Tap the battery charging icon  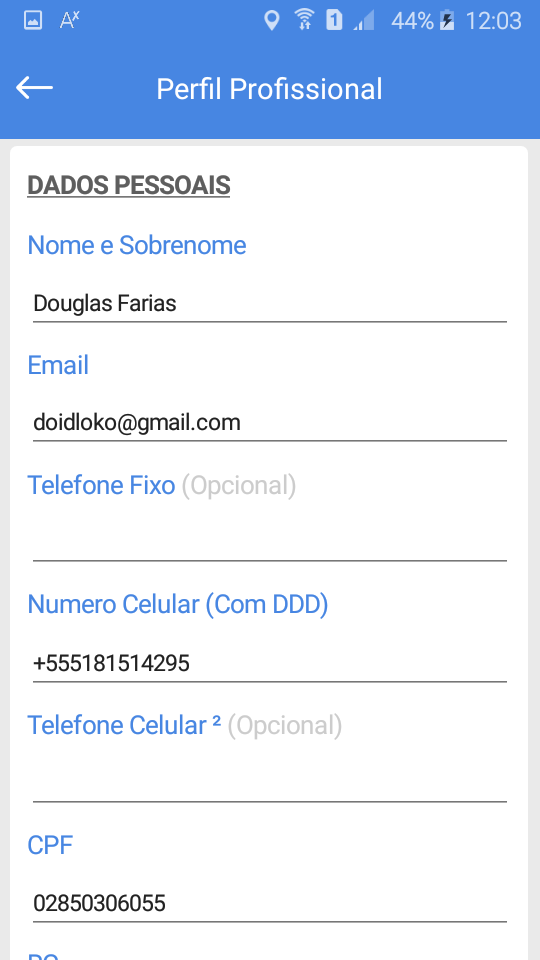(448, 21)
